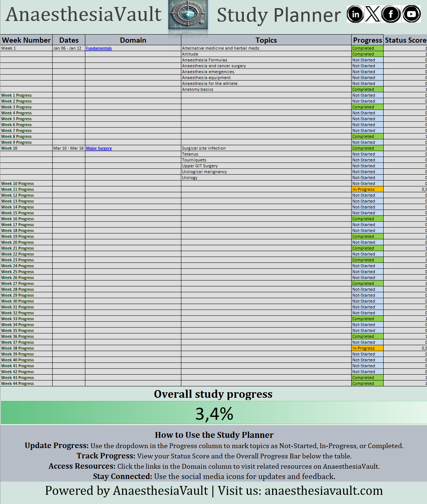Select the How to Use the Study Planner heading

pyautogui.click(x=214, y=435)
